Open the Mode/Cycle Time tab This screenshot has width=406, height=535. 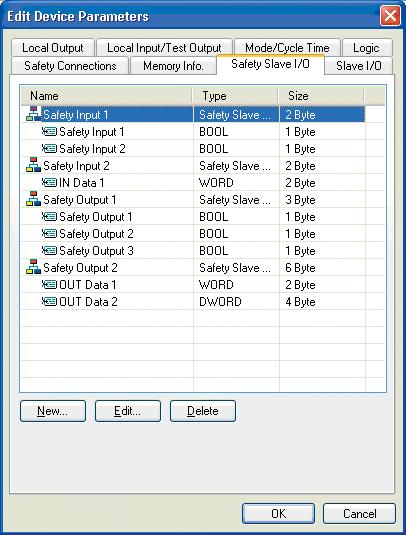pyautogui.click(x=287, y=48)
